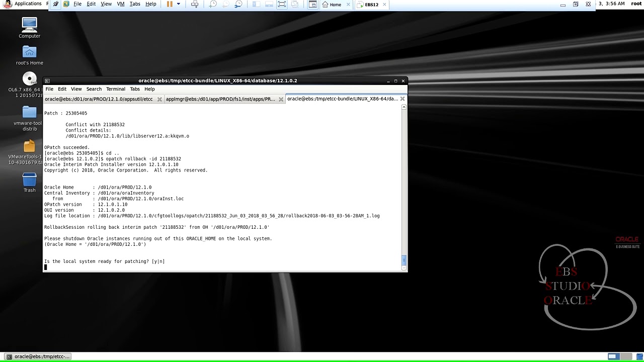Toggle thumbnail bar view icon
The width and height of the screenshot is (644, 362).
point(269,4)
